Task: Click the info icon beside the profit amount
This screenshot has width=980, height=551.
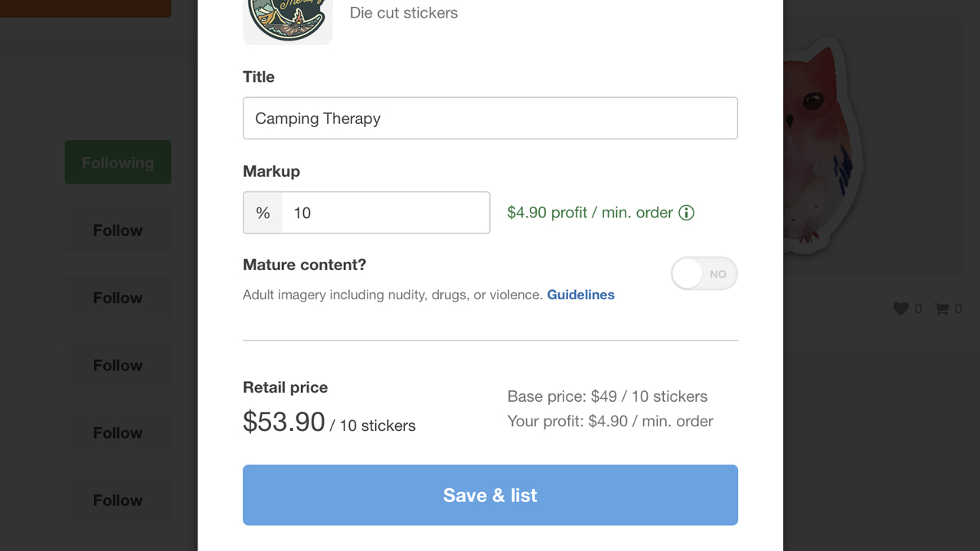Action: (x=686, y=213)
